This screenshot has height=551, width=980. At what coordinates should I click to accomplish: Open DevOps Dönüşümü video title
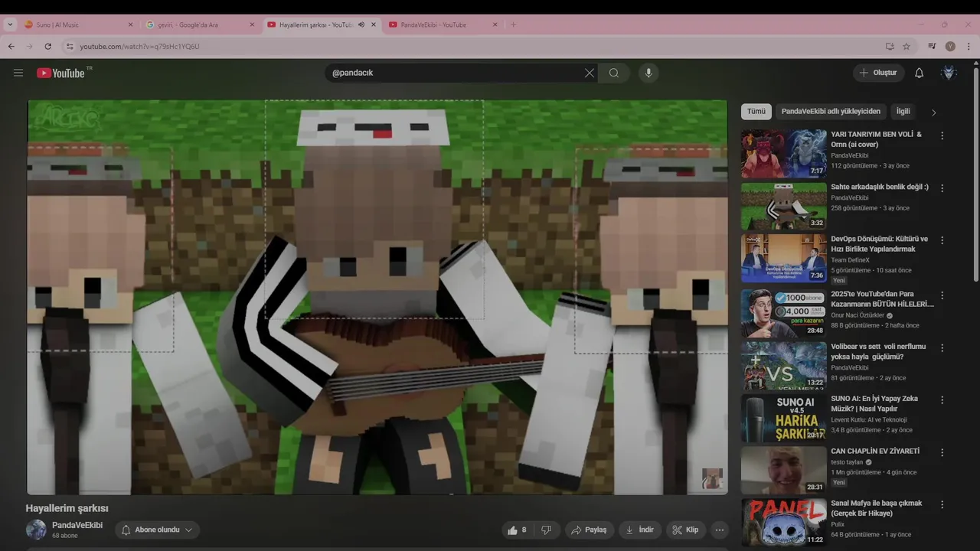coord(879,244)
